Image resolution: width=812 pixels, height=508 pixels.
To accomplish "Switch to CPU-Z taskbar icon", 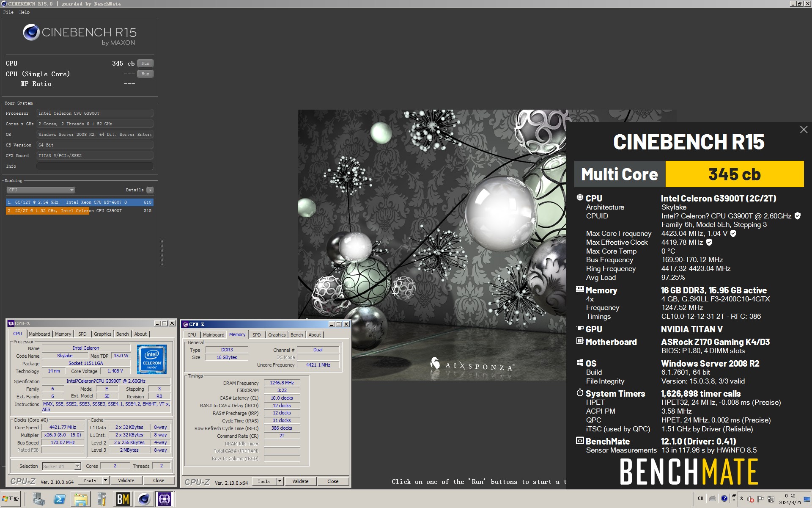I will (165, 500).
